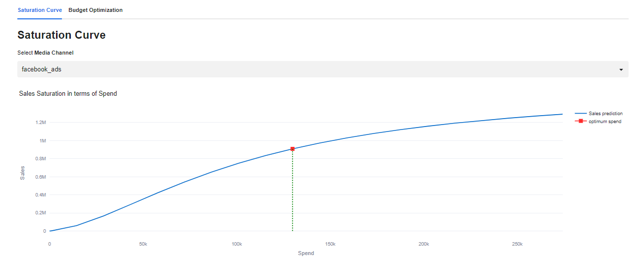Select the Saturation Curve tab
The image size is (644, 263).
tap(40, 10)
